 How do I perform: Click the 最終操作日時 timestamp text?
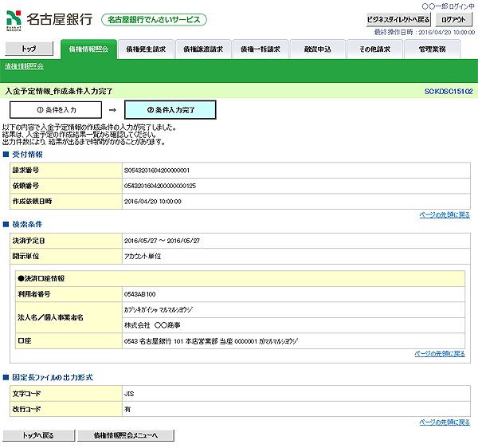click(425, 33)
